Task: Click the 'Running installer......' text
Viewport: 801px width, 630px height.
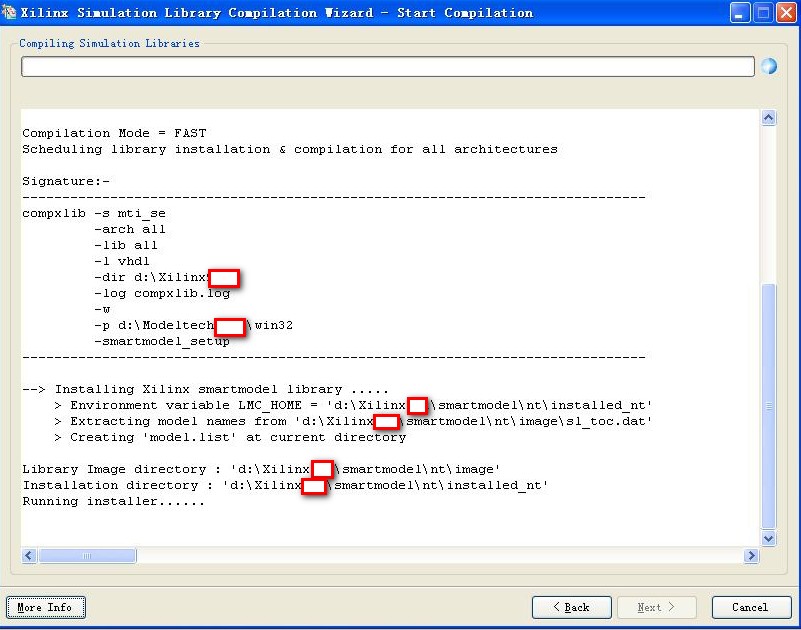Action: click(113, 501)
